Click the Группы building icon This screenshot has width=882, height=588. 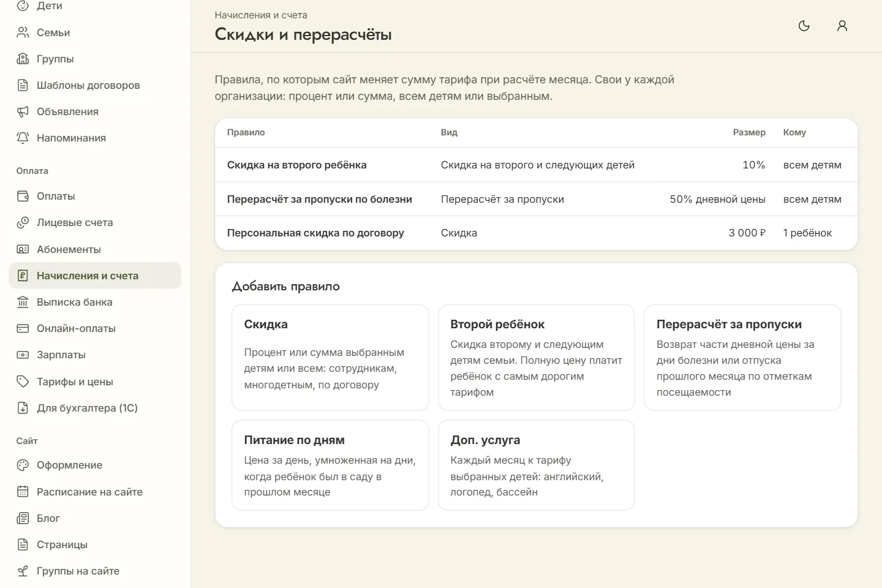click(x=23, y=59)
